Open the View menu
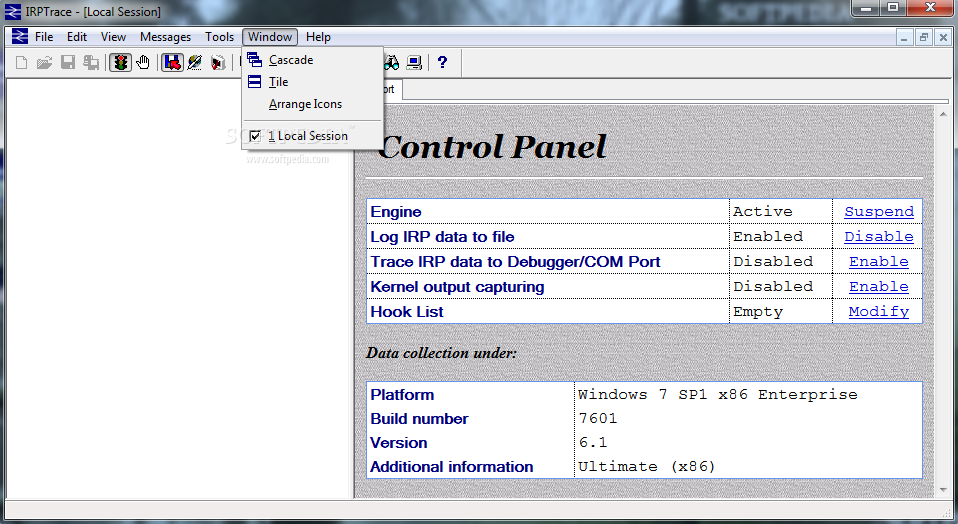 pos(114,37)
